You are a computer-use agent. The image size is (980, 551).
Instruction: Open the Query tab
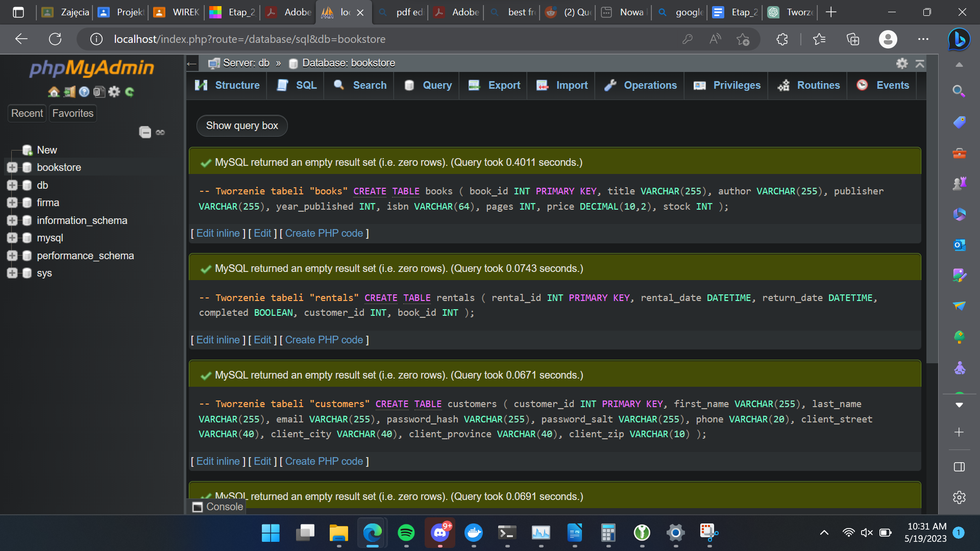coord(428,85)
